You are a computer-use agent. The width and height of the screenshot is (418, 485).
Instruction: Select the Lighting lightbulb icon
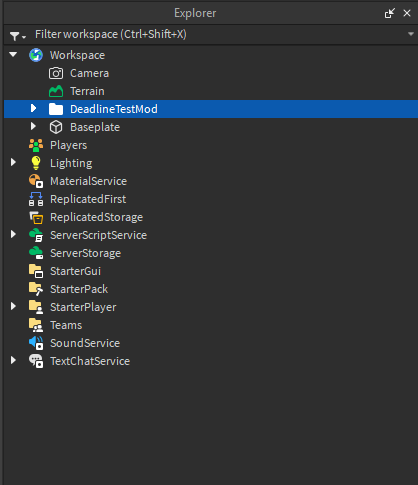click(36, 163)
